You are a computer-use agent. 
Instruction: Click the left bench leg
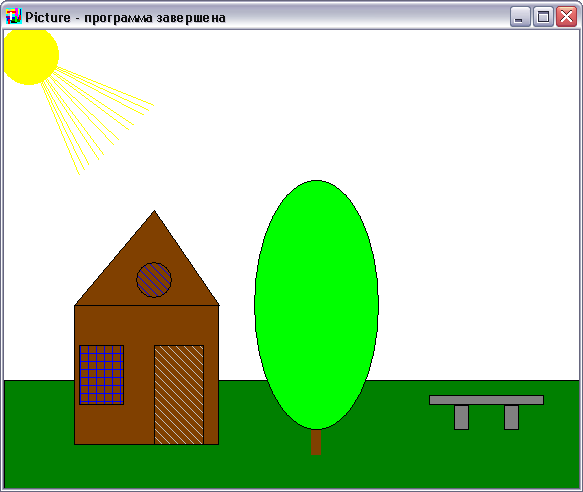click(461, 417)
